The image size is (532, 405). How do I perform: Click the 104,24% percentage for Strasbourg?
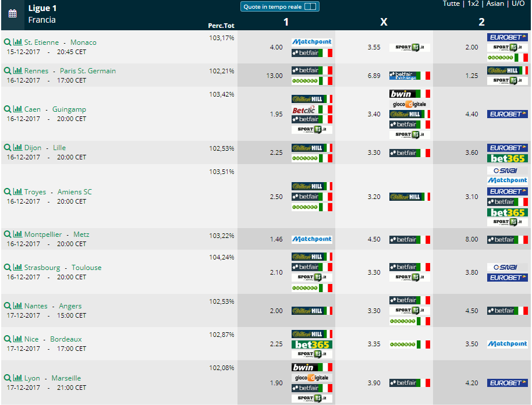coord(222,257)
